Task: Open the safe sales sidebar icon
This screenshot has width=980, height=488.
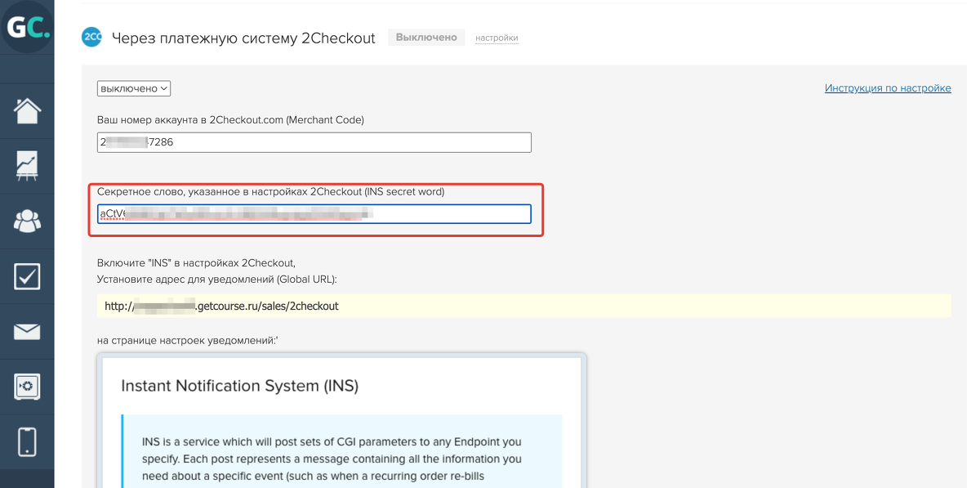Action: tap(27, 387)
